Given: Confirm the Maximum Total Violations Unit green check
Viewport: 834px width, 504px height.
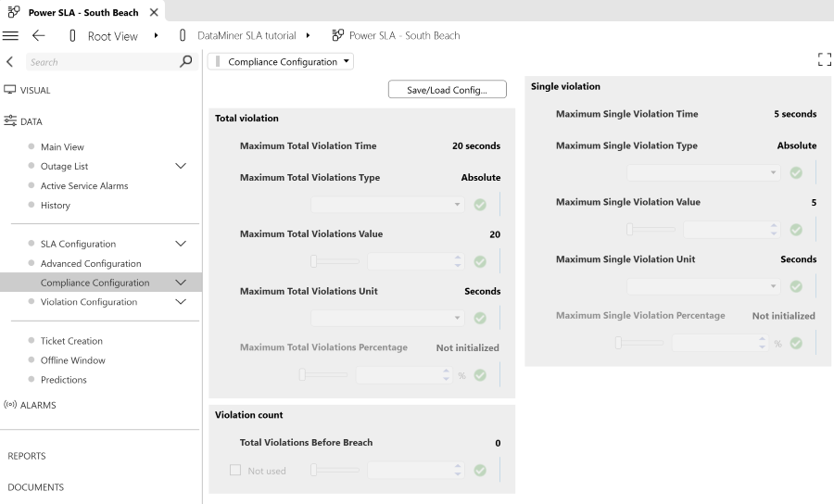Looking at the screenshot, I should (x=480, y=318).
